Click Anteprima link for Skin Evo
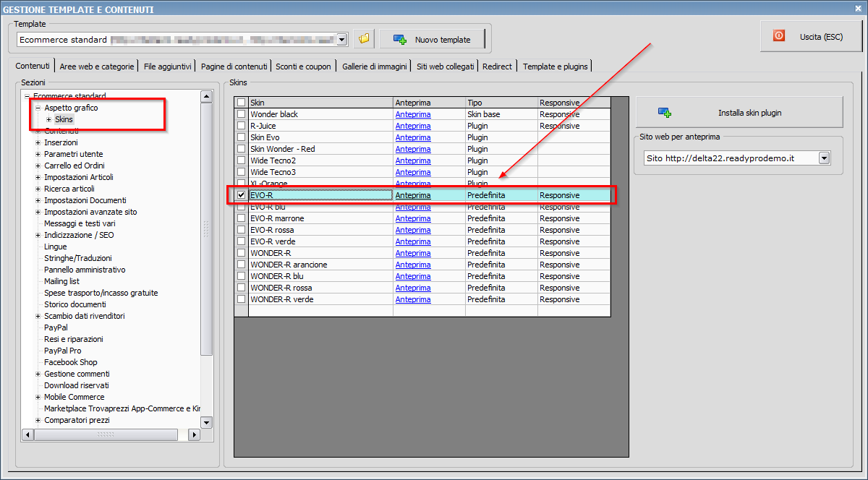The image size is (868, 480). tap(413, 137)
